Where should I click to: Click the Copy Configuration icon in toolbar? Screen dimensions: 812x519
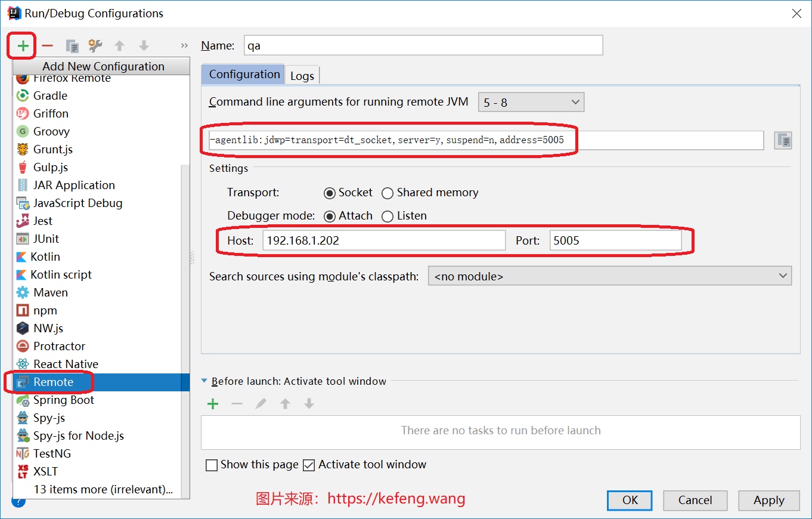coord(72,46)
